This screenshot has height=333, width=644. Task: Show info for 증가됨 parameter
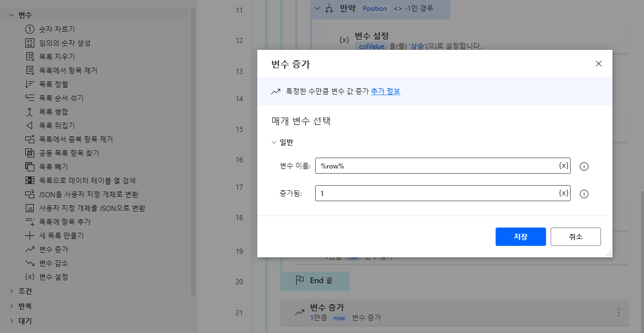coord(584,194)
